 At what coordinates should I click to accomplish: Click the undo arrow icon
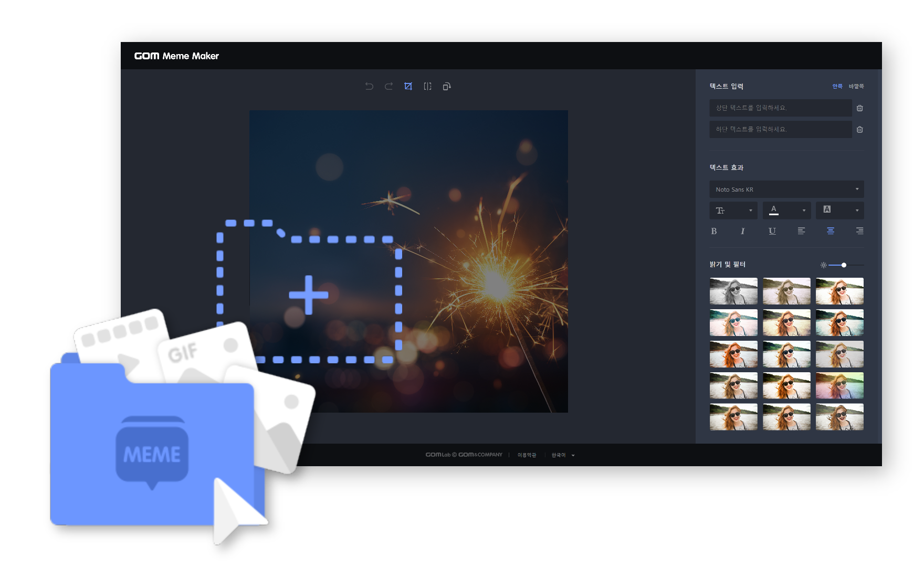(x=369, y=86)
